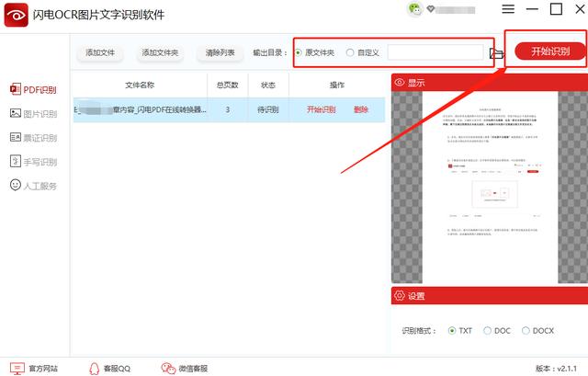The width and height of the screenshot is (588, 376).
Task: Choose DOC recognition format
Action: (x=497, y=331)
